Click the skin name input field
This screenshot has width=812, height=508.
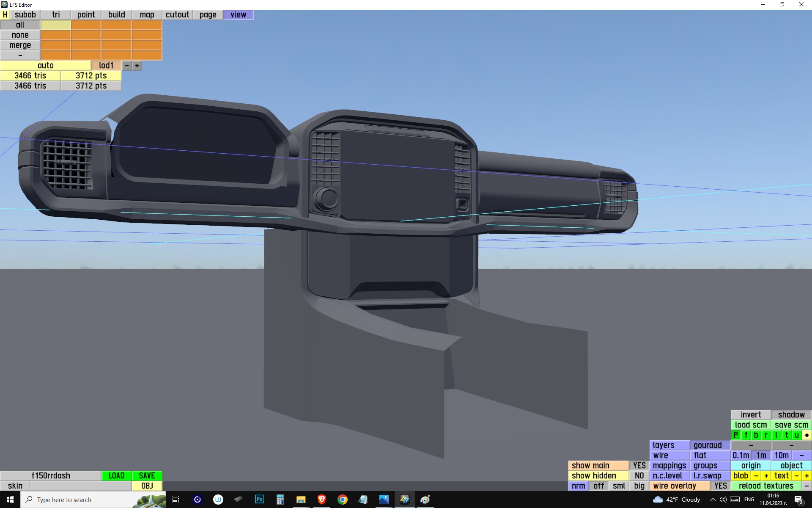(81, 486)
